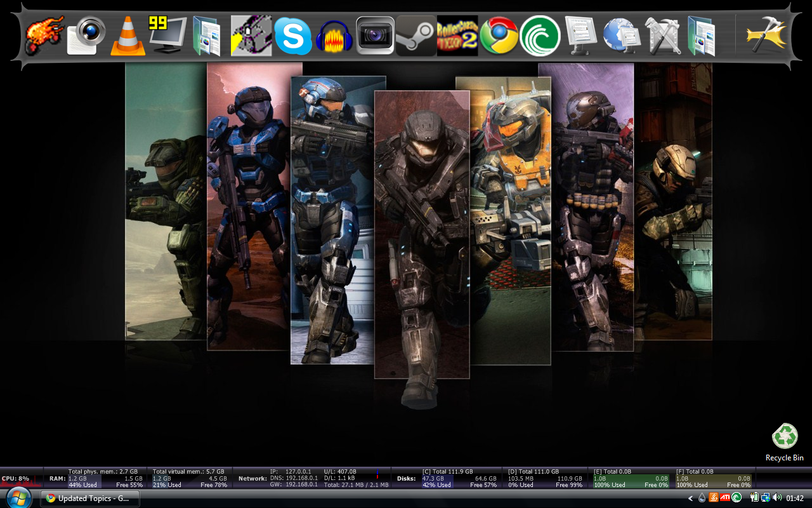Switch to the Updated Topics Chrome taskbar button
812x508 pixels.
(90, 498)
